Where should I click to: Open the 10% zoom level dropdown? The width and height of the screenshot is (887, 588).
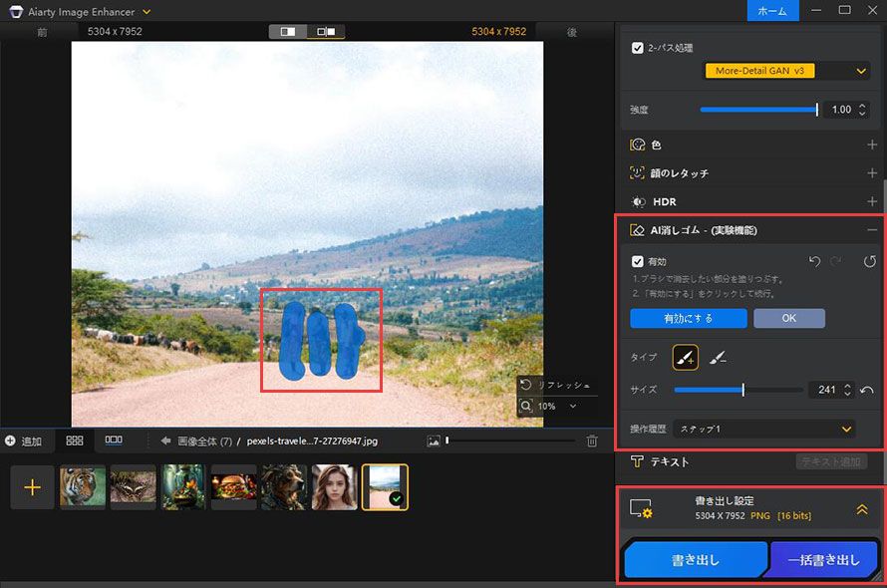pos(557,407)
